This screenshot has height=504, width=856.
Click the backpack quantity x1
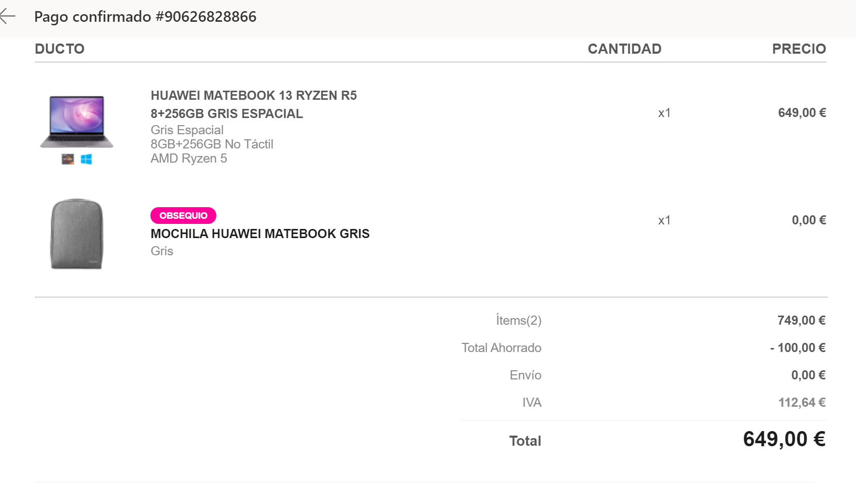pos(664,220)
